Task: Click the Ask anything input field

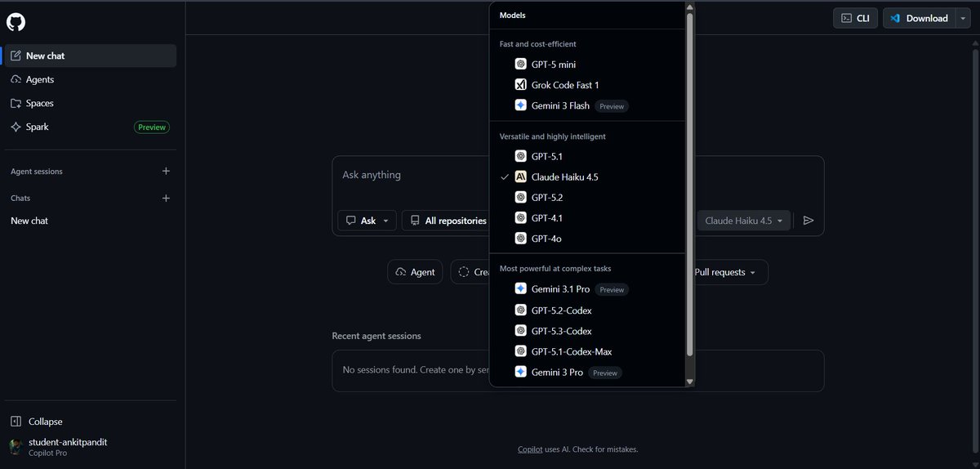Action: [577, 175]
